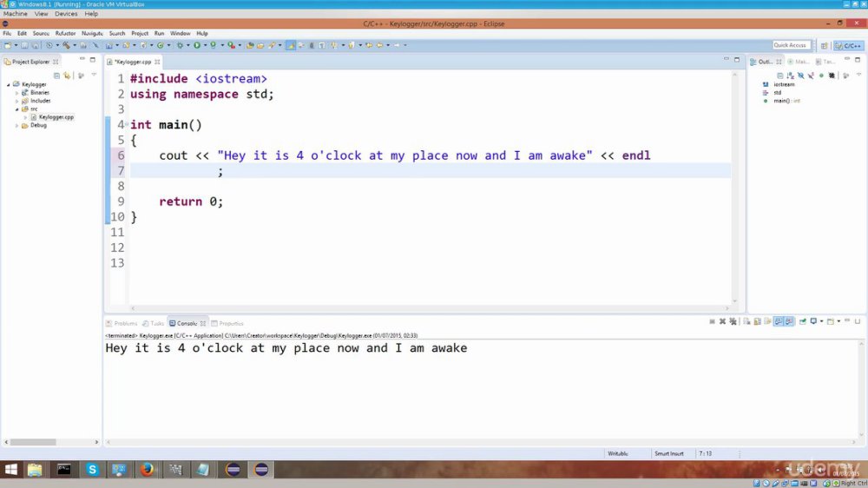Open Outline View Menu triangle
Viewport: 868px width, 488px height.
[x=858, y=74]
